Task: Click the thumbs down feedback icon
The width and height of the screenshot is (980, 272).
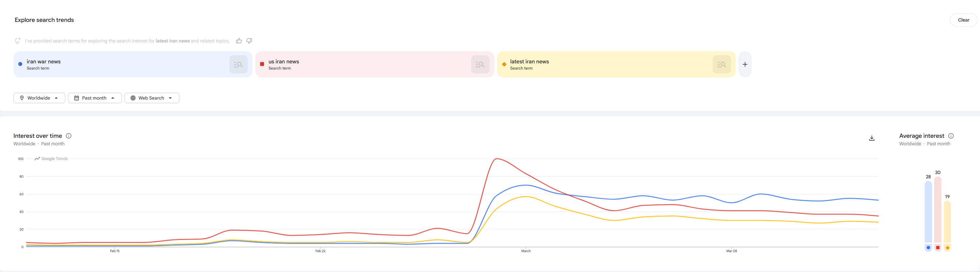Action: pos(249,41)
